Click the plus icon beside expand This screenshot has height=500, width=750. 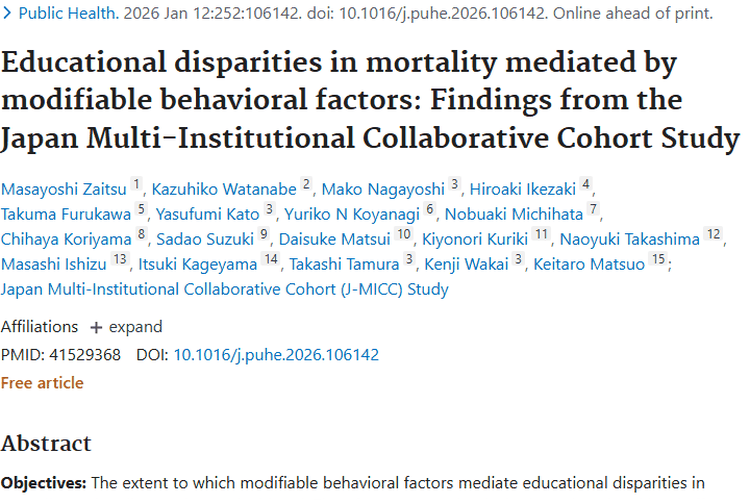click(x=97, y=327)
